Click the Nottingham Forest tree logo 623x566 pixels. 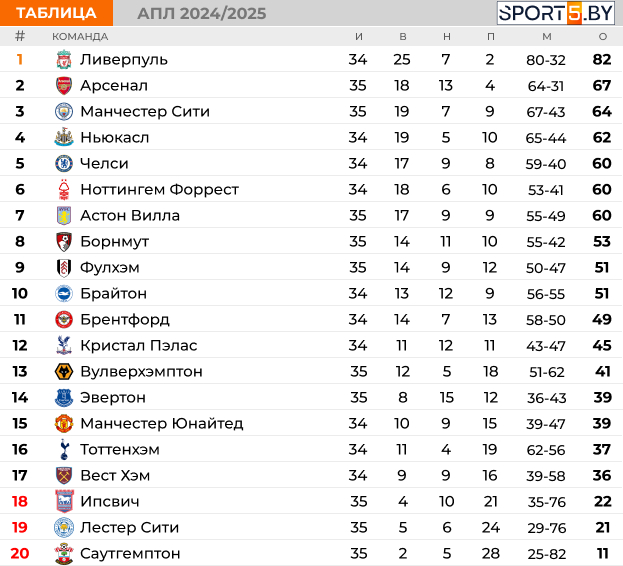coord(64,189)
